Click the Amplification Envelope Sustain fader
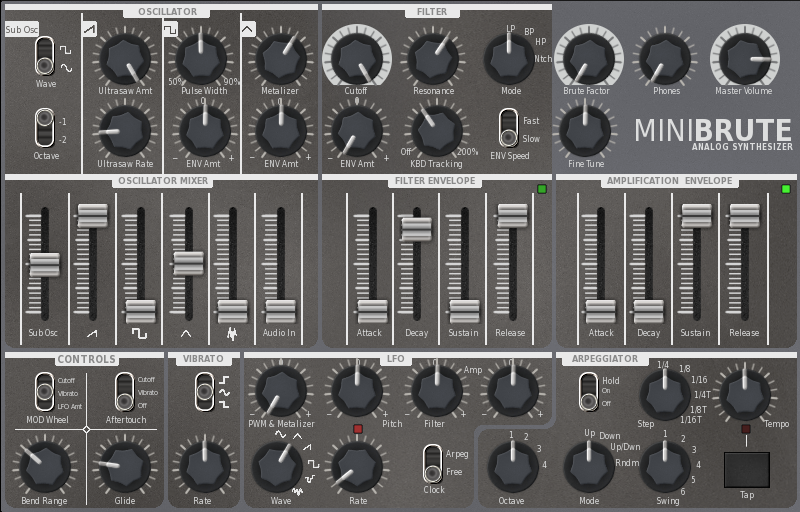Image resolution: width=800 pixels, height=512 pixels. tap(696, 216)
